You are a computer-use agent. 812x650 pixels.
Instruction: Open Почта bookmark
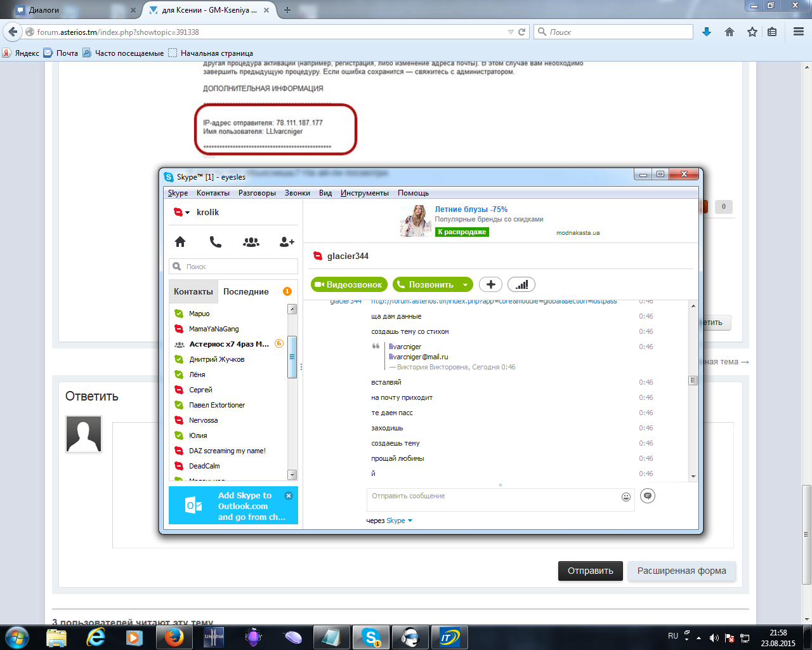(61, 53)
